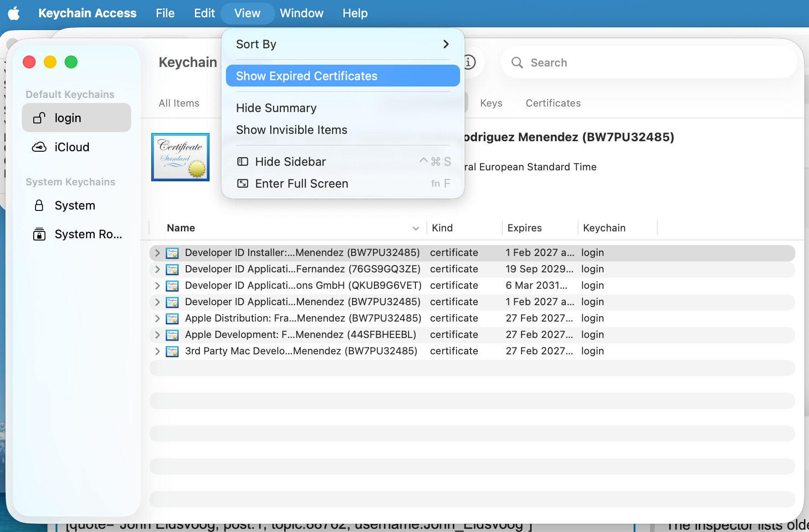Open the Sort By submenu
The image size is (809, 532).
[x=343, y=44]
